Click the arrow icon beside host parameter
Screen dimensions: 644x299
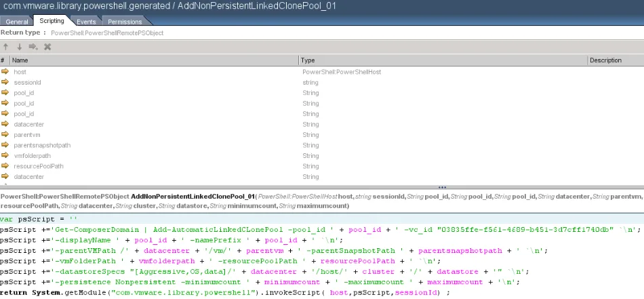(x=5, y=71)
